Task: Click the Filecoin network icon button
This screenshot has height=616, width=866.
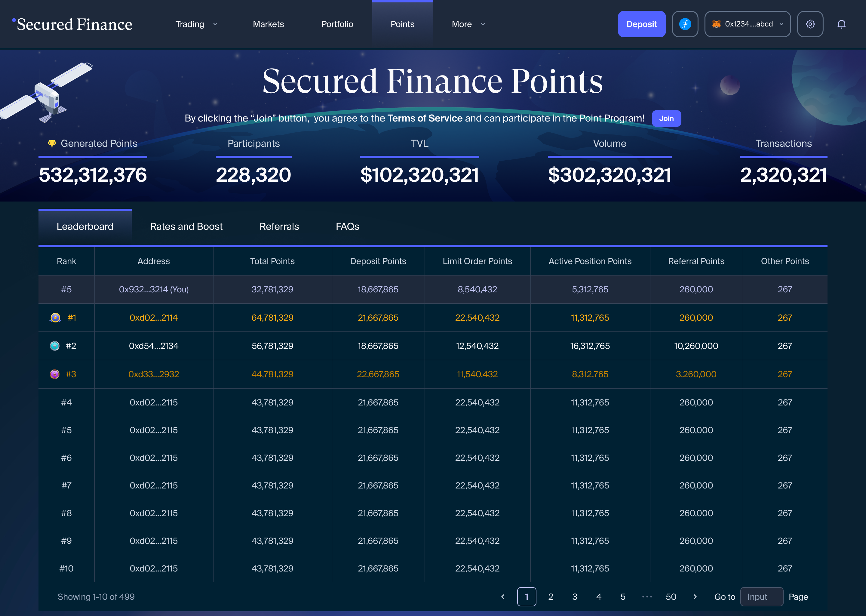Action: click(685, 24)
